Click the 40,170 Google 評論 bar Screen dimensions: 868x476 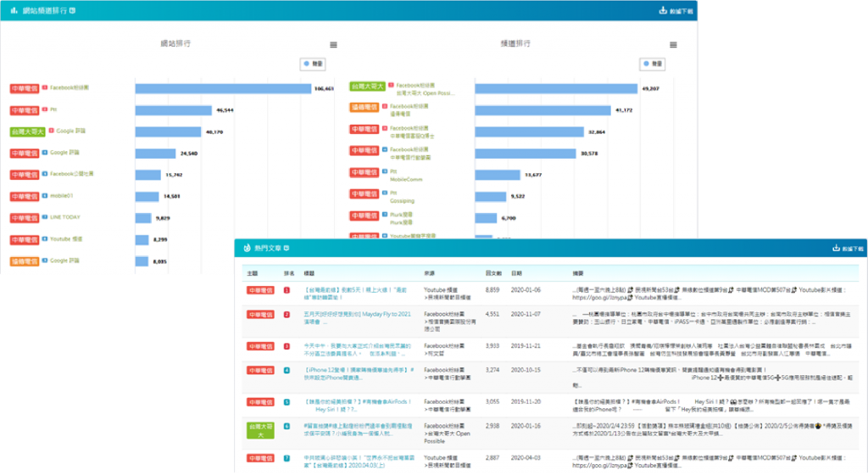(x=169, y=132)
